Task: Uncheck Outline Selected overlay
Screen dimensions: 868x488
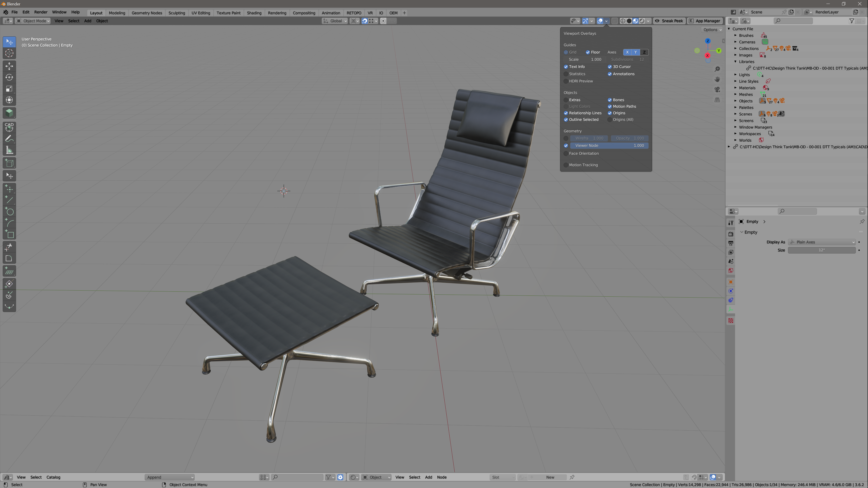Action: tap(566, 120)
